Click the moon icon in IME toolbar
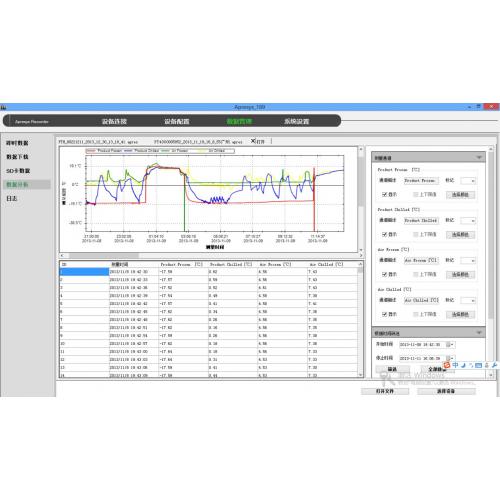Image resolution: width=500 pixels, height=500 pixels. click(x=463, y=365)
